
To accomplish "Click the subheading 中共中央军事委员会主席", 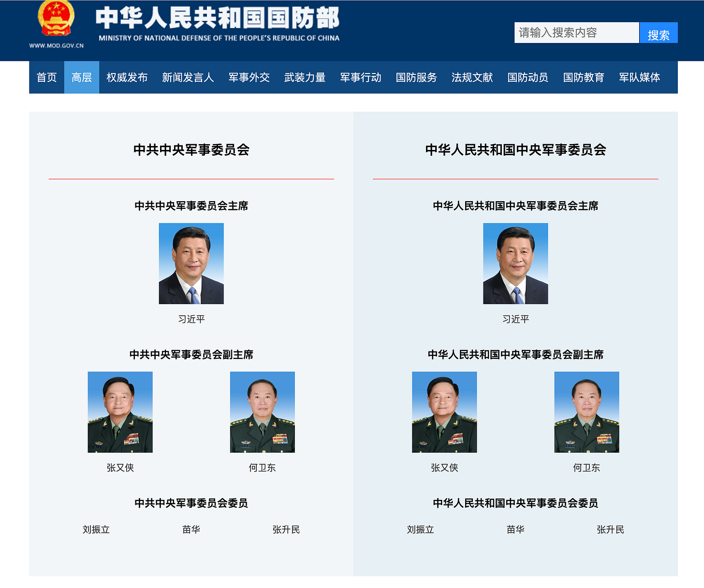I will tap(191, 206).
